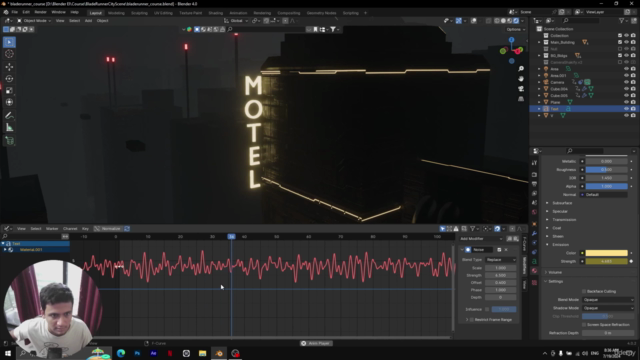Hide the Text object in outliner

[x=626, y=109]
